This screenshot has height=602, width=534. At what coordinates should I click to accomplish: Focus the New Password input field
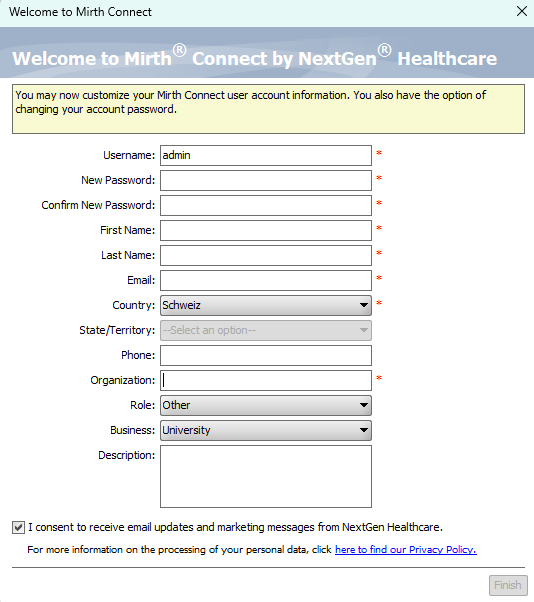point(266,180)
